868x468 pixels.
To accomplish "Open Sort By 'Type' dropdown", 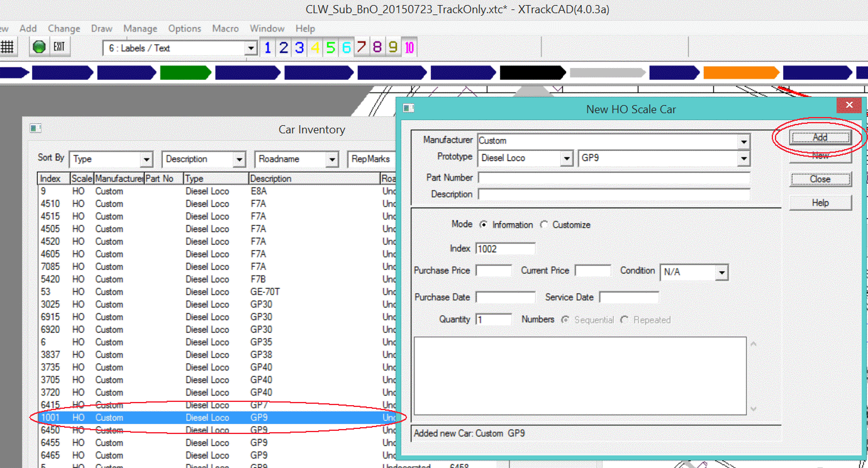I will (x=147, y=159).
